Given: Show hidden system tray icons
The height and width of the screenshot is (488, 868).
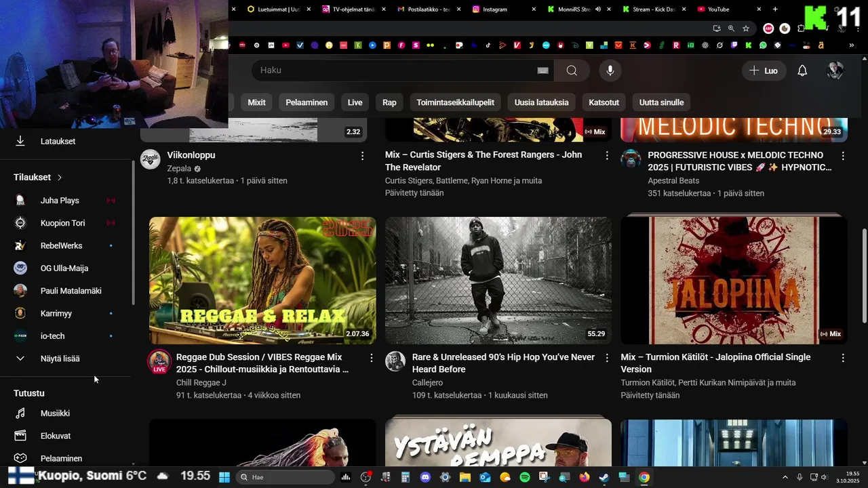Looking at the screenshot, I should click(x=785, y=477).
